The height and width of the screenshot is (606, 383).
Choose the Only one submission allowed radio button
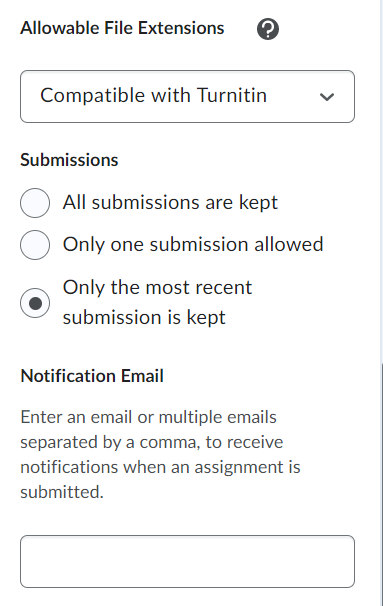[x=35, y=245]
